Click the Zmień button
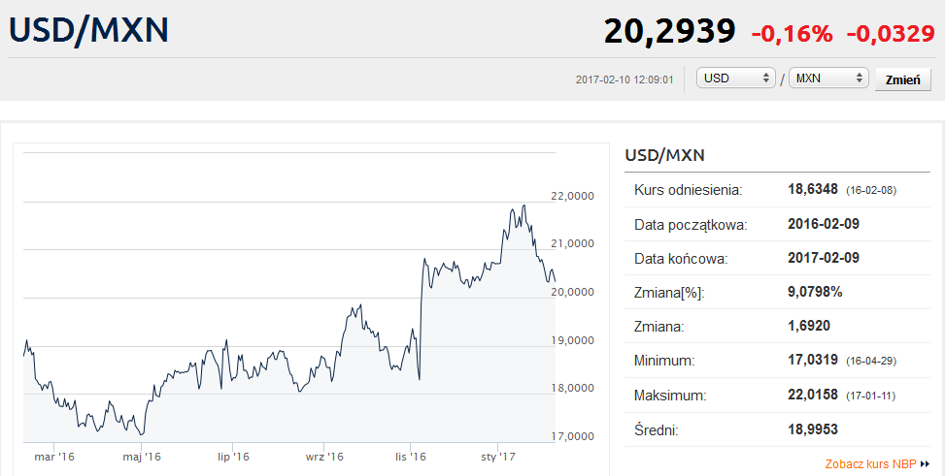This screenshot has width=945, height=476. click(903, 80)
